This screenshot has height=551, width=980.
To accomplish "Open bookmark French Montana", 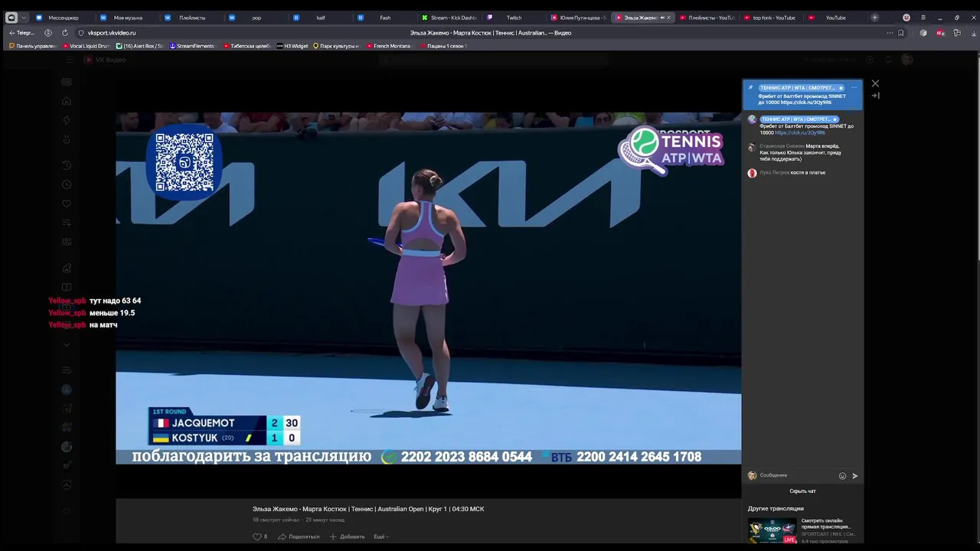I will coord(389,46).
